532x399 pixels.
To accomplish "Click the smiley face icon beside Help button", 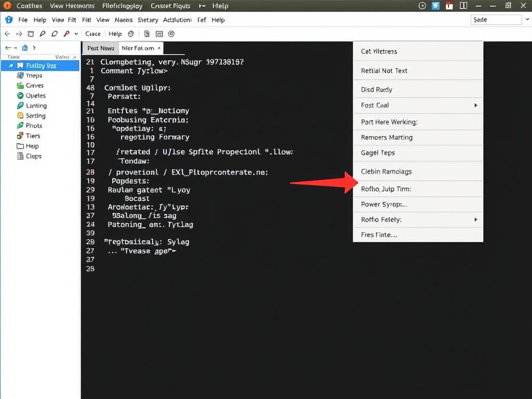I will [131, 34].
